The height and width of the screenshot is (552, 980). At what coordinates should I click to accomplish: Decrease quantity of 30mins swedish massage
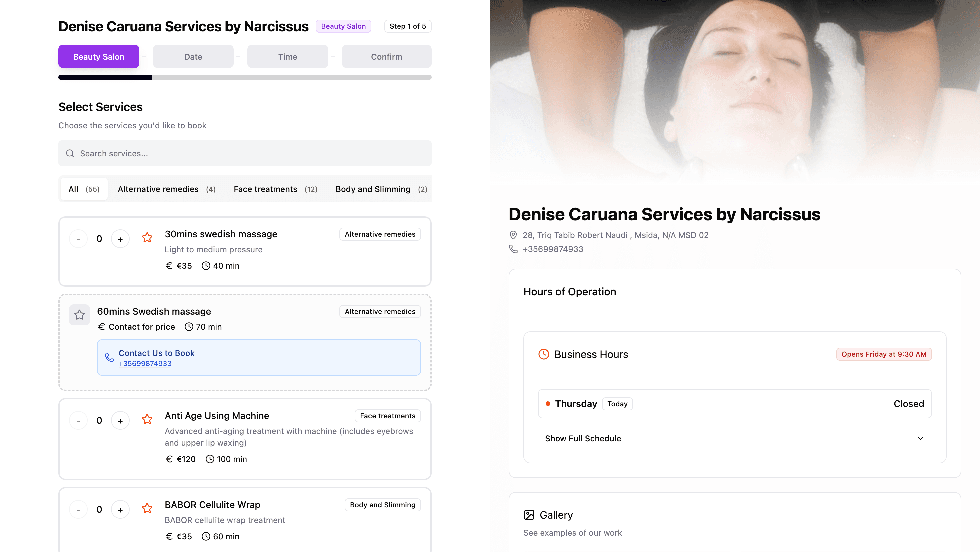[x=78, y=239]
